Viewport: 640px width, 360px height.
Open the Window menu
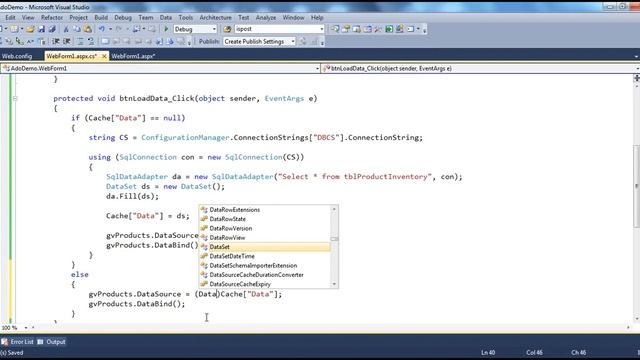tap(293, 18)
